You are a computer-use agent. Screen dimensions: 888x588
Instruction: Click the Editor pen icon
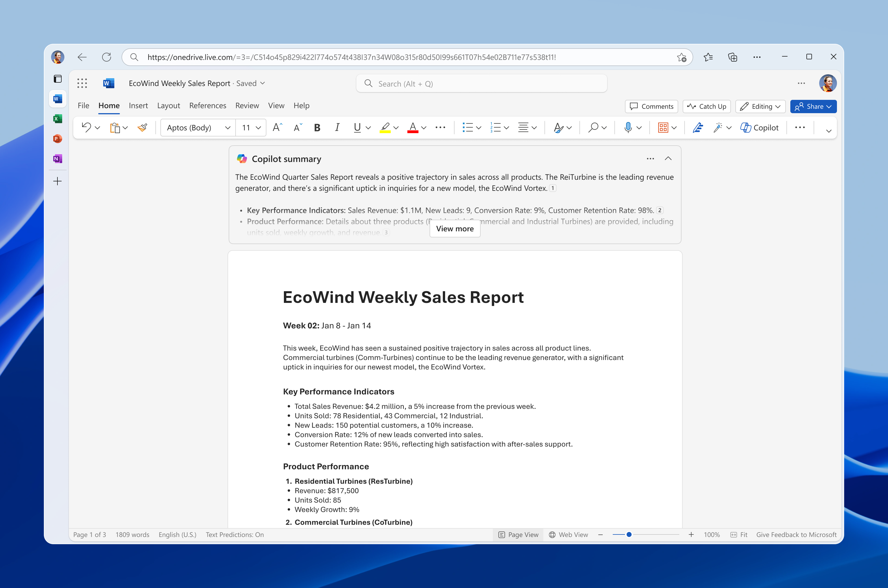[x=697, y=128]
